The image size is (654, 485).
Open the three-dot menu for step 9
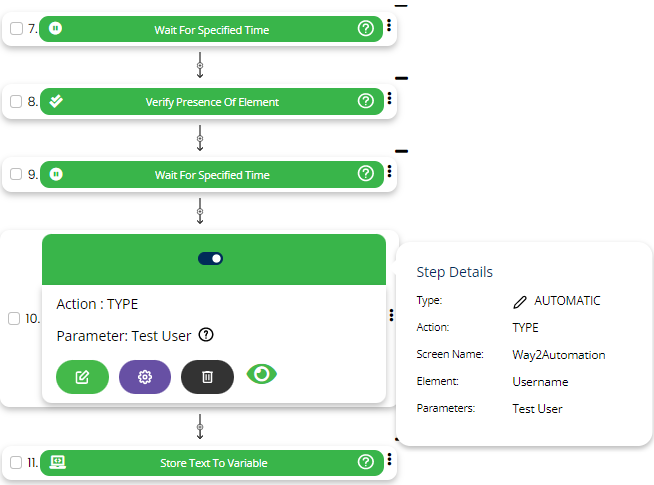[x=389, y=173]
